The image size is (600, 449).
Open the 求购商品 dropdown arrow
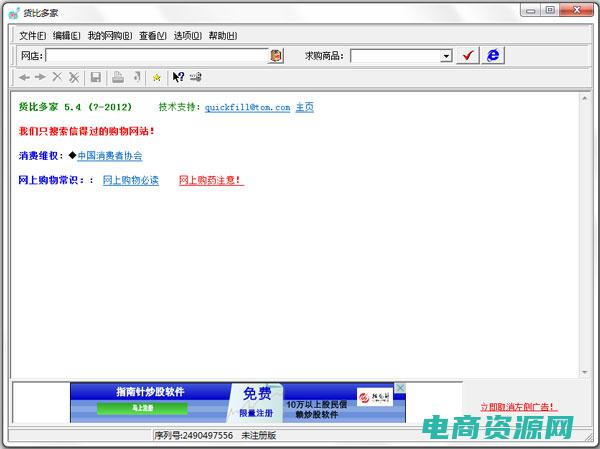click(x=446, y=56)
